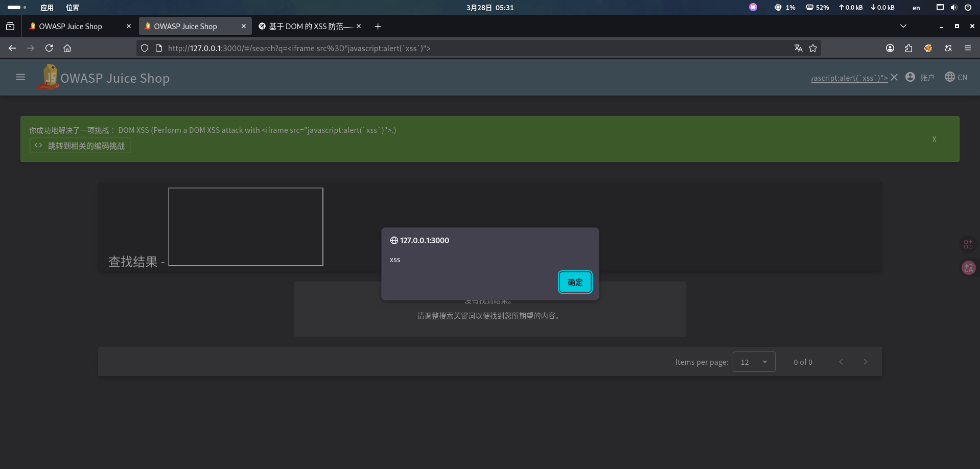Open the Firefox application hamburger menu

tap(968, 48)
